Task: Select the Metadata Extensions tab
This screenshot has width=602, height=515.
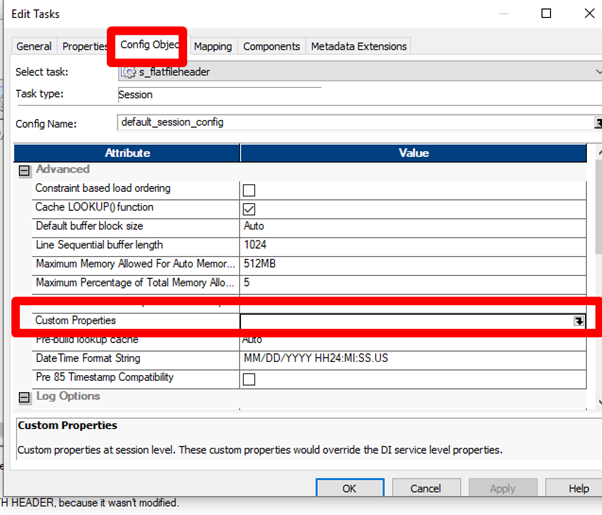Action: (359, 46)
